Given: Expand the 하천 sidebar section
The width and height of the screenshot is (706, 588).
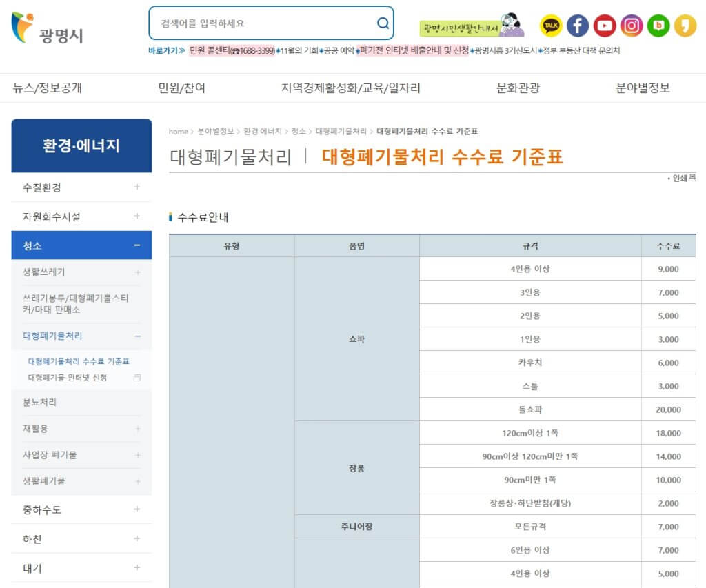Looking at the screenshot, I should point(81,539).
